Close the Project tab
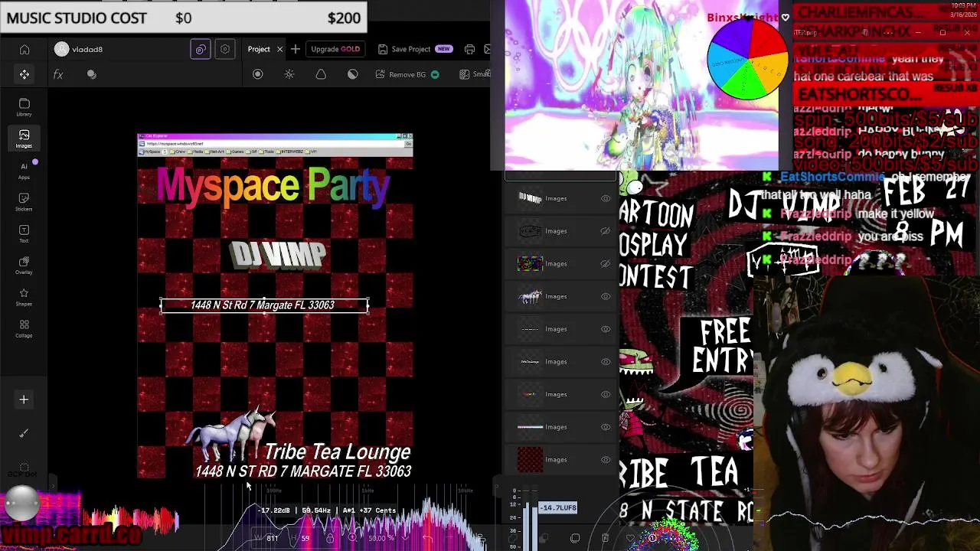The image size is (980, 551). pos(279,49)
